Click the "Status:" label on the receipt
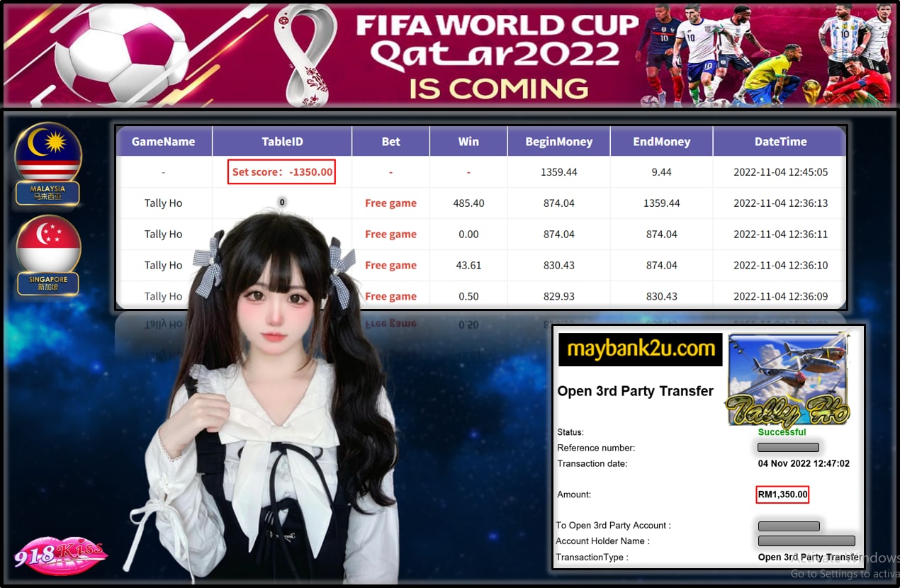The width and height of the screenshot is (900, 588). (x=570, y=432)
